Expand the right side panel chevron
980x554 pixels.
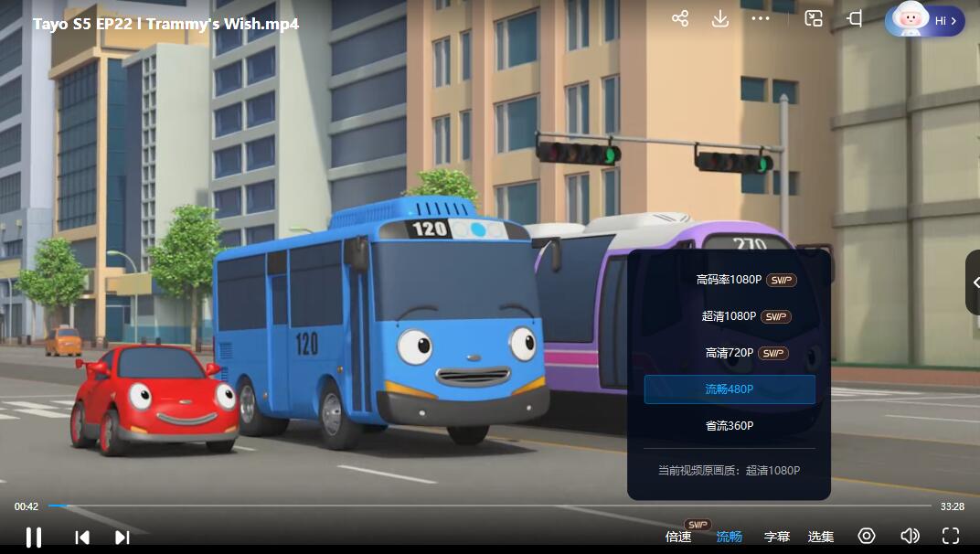point(974,282)
